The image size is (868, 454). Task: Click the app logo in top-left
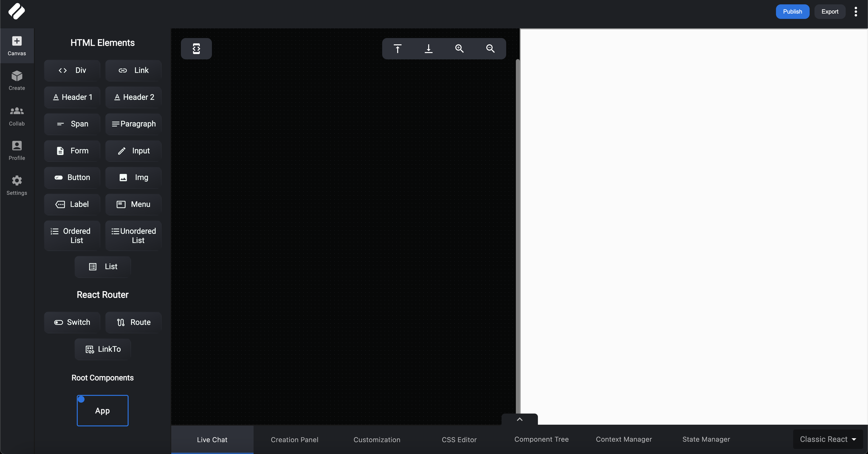click(16, 11)
